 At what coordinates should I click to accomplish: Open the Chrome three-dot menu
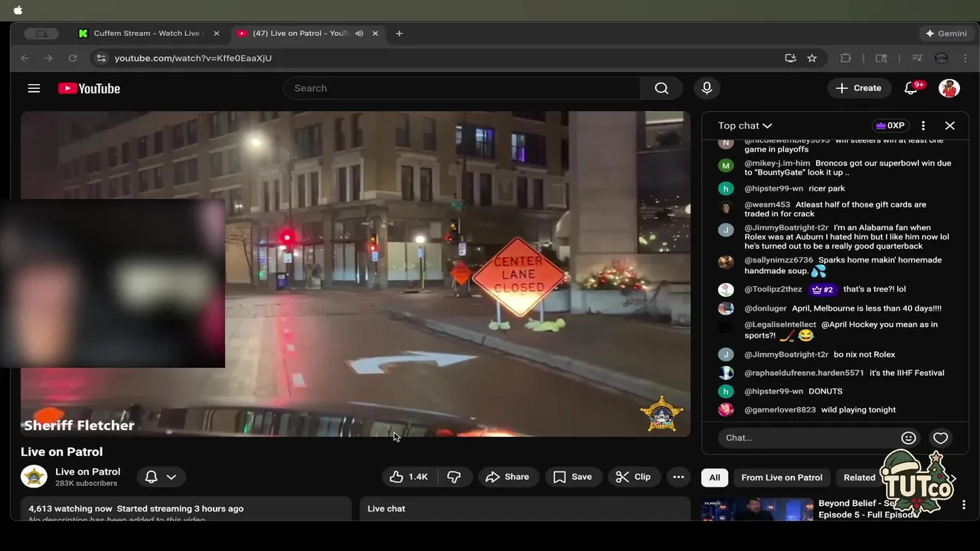964,58
